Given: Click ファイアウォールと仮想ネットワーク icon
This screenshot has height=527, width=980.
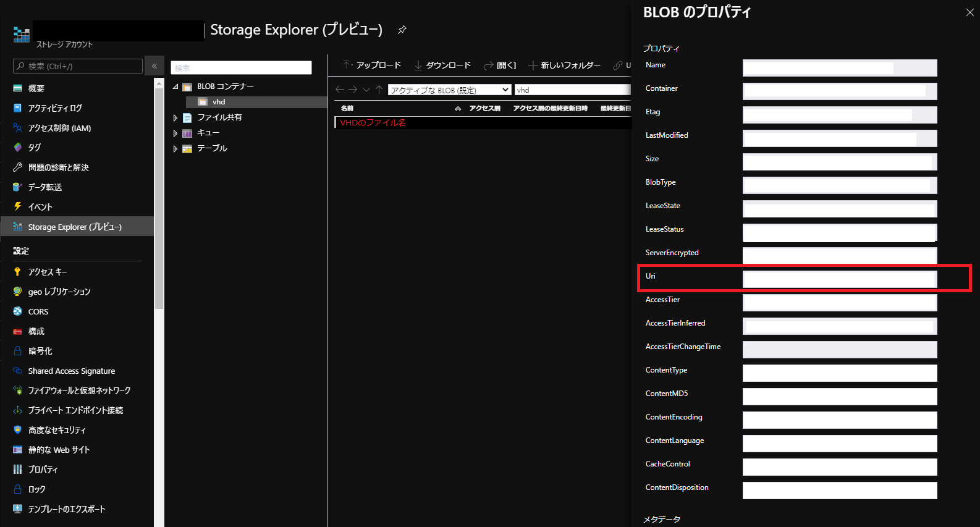Looking at the screenshot, I should (17, 390).
